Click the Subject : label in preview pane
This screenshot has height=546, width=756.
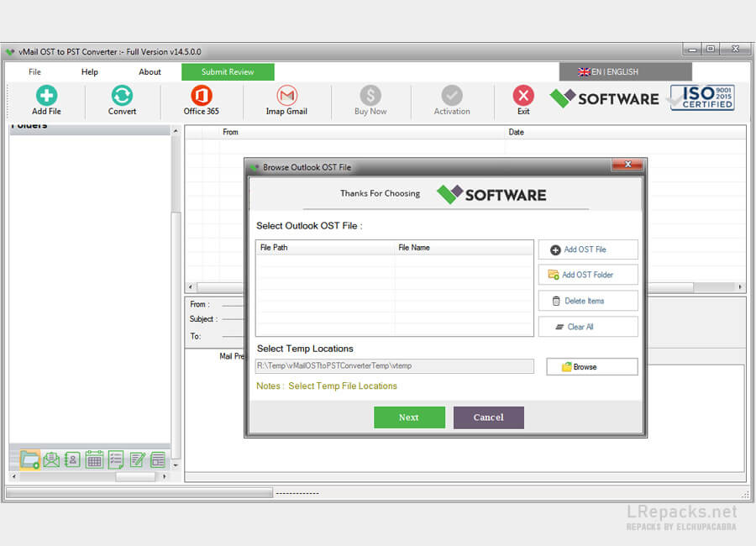click(x=203, y=319)
